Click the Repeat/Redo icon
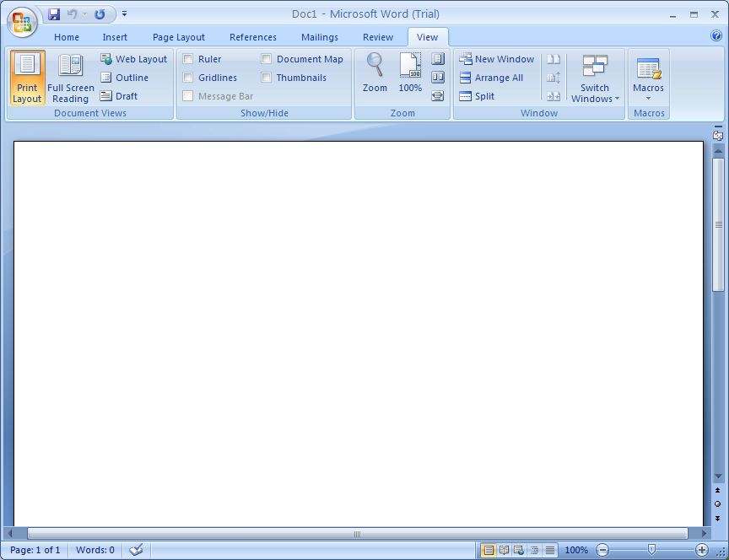The width and height of the screenshot is (729, 560). coord(100,14)
